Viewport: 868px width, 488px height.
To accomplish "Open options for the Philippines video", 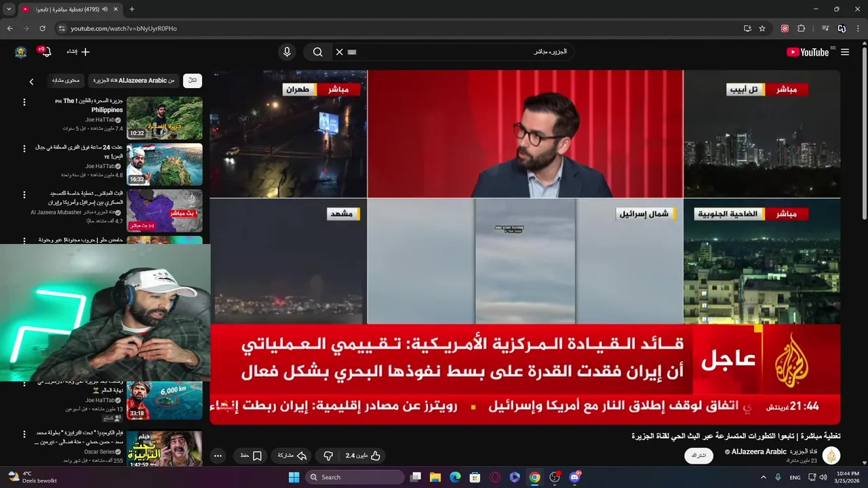I will 24,102.
